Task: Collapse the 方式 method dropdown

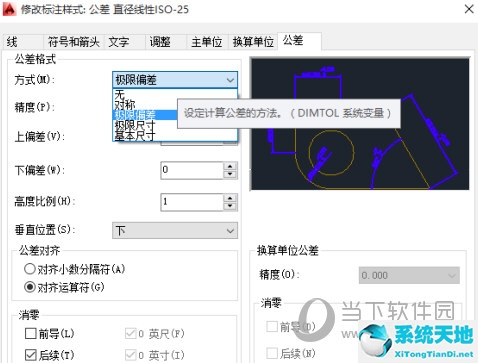Action: pyautogui.click(x=175, y=80)
